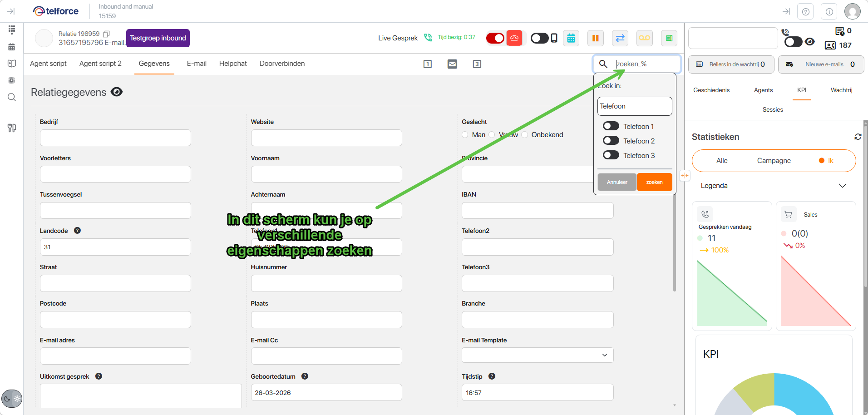This screenshot has height=415, width=868.
Task: Turn on the Telefoon 3 search toggle
Action: click(x=611, y=155)
